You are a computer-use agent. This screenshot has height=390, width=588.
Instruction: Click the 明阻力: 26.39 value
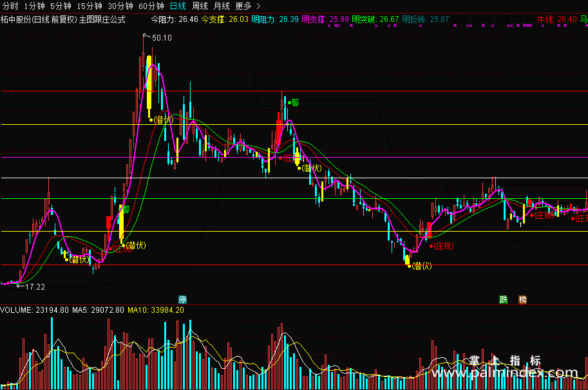(x=275, y=19)
